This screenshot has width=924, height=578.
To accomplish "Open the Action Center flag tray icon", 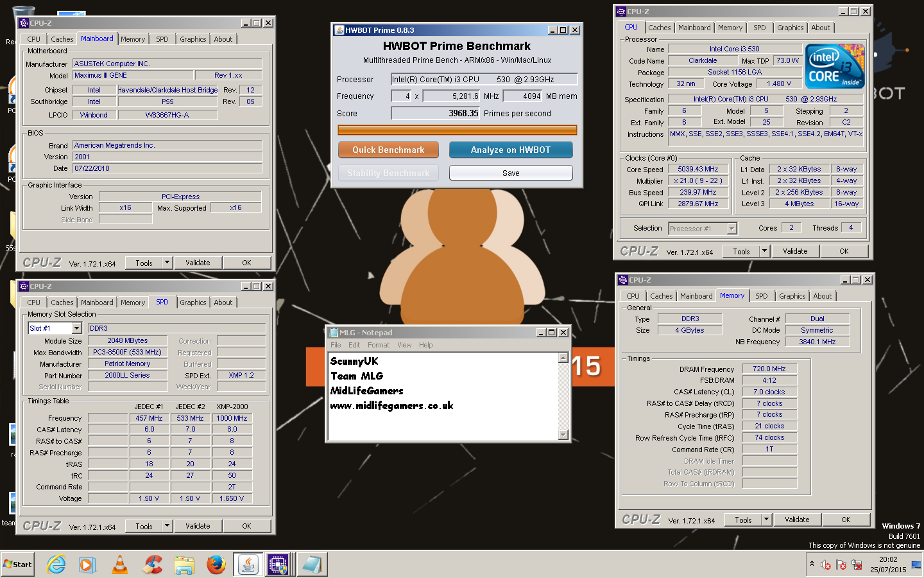I will 841,565.
